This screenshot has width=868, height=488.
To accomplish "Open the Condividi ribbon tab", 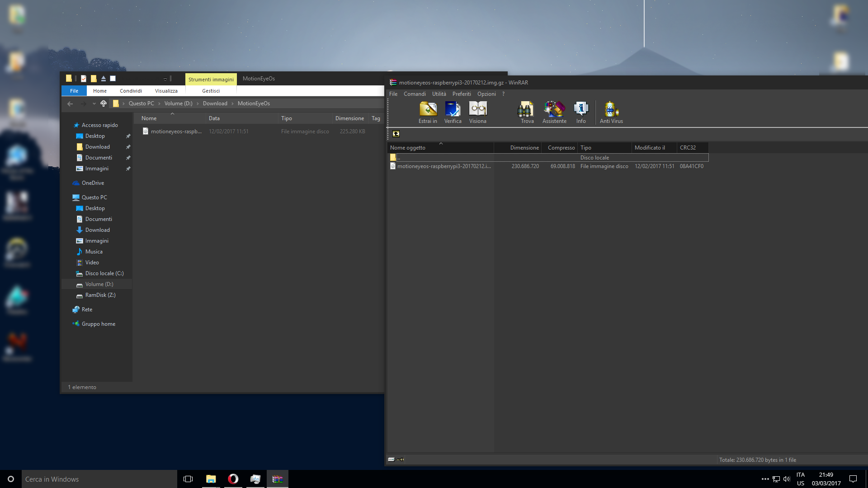I will point(131,91).
